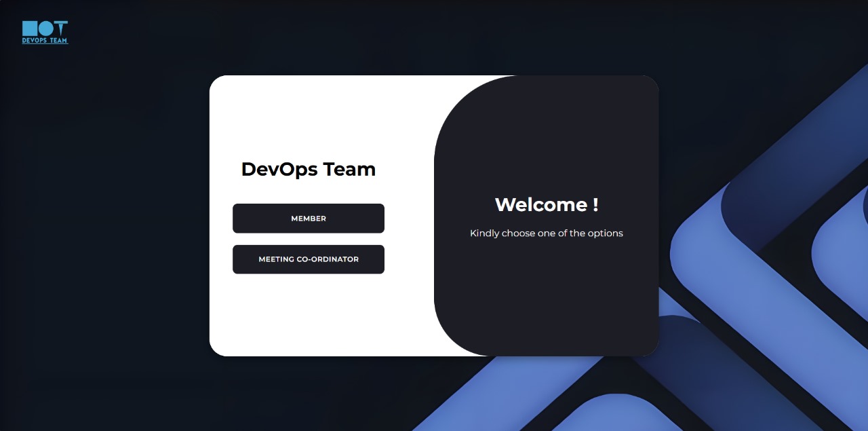Viewport: 868px width, 431px height.
Task: Click the "Welcome !" heading
Action: pos(546,204)
